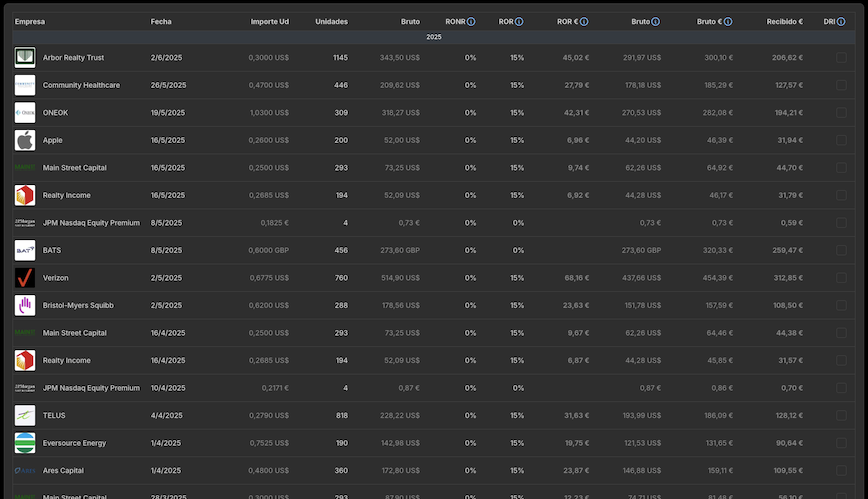Enable the DRI checkbox for Verizon
The image size is (868, 499).
coord(841,277)
